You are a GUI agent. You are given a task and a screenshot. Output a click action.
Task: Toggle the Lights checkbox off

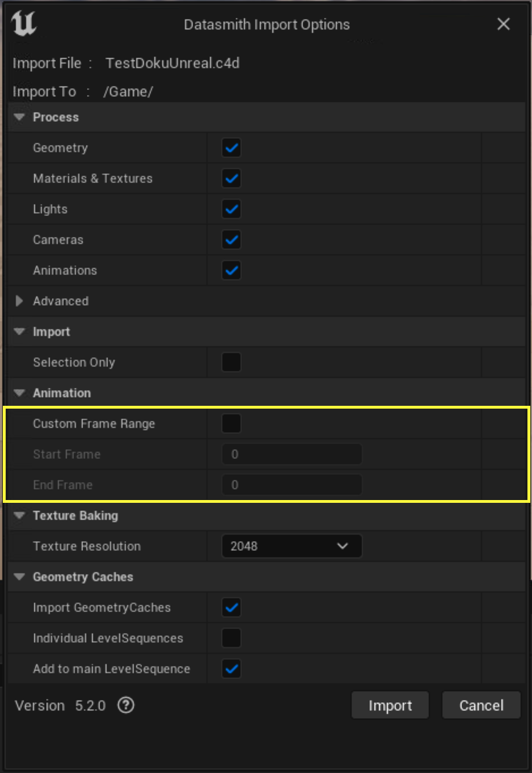click(x=231, y=209)
